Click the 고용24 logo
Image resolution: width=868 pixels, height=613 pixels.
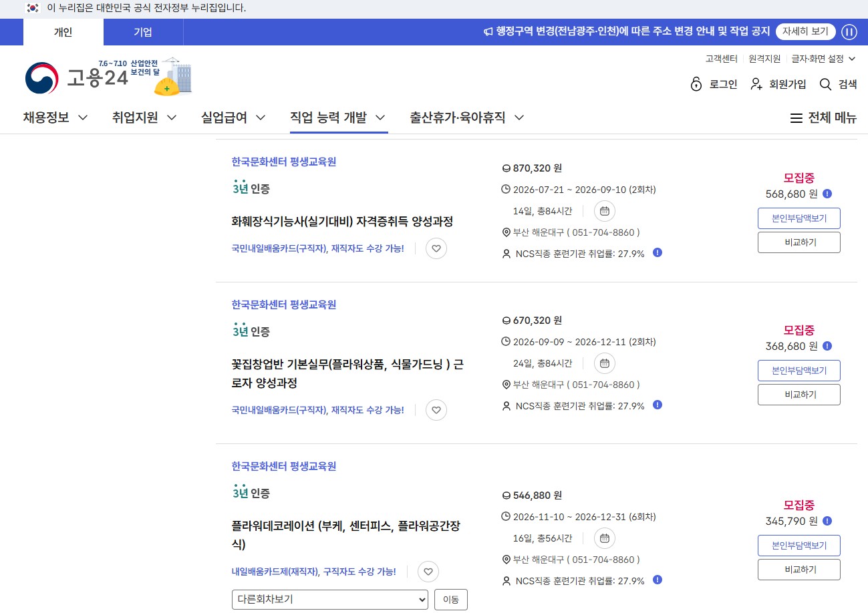point(76,78)
